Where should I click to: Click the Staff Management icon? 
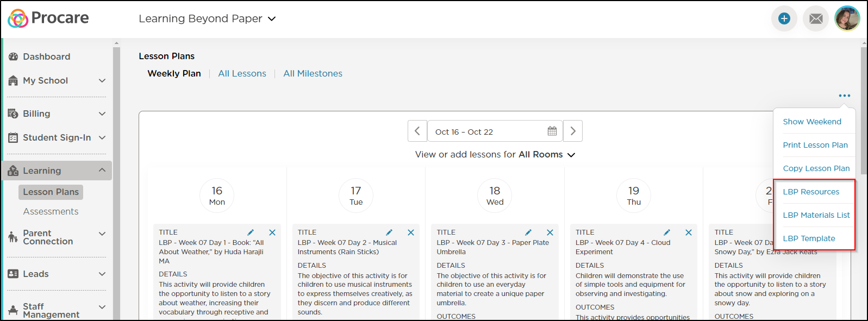click(13, 311)
